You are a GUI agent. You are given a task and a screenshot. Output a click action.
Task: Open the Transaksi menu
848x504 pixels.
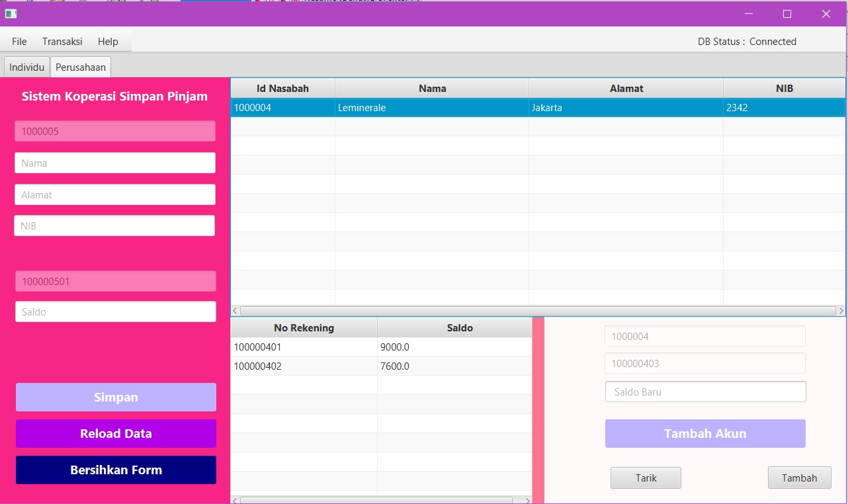[62, 41]
